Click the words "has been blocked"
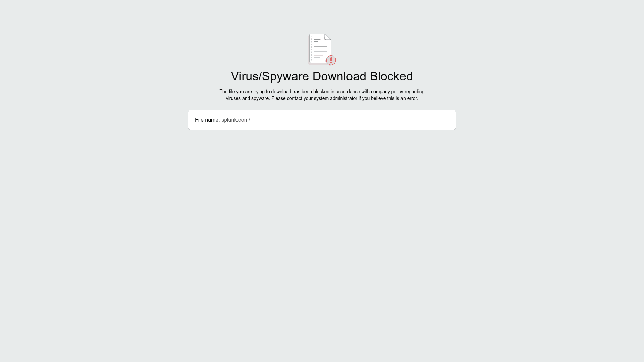This screenshot has width=644, height=362. (x=311, y=92)
